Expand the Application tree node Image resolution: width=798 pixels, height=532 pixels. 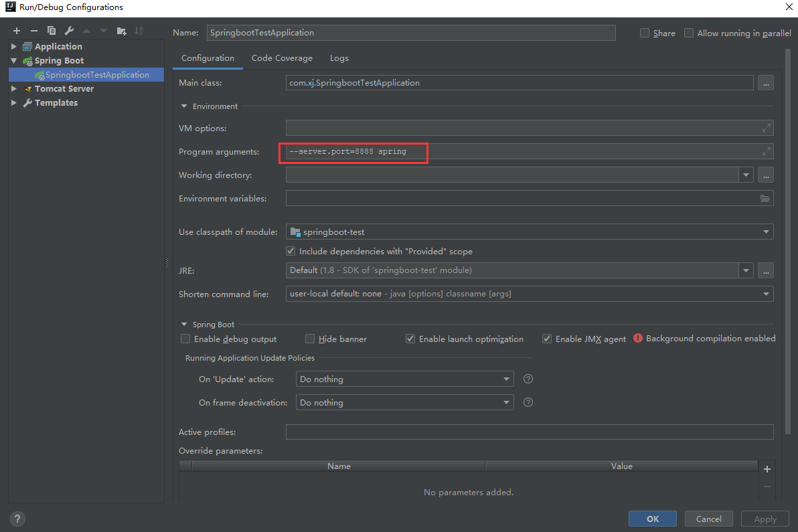click(14, 46)
